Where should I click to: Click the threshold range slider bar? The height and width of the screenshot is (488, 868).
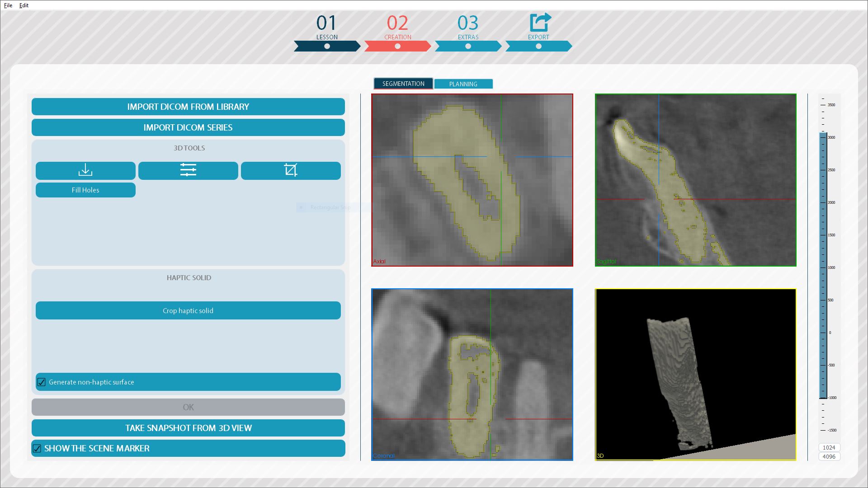pyautogui.click(x=823, y=266)
